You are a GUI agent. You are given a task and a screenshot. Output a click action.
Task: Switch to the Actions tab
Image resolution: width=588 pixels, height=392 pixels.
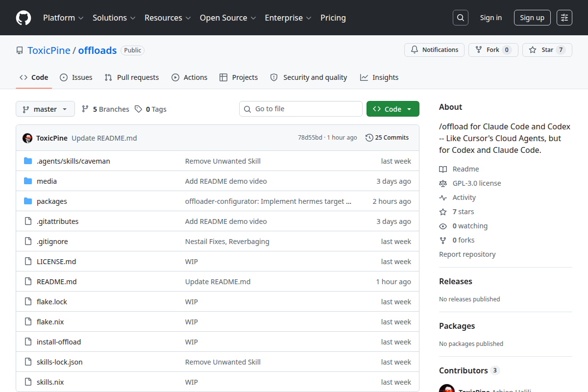(190, 77)
